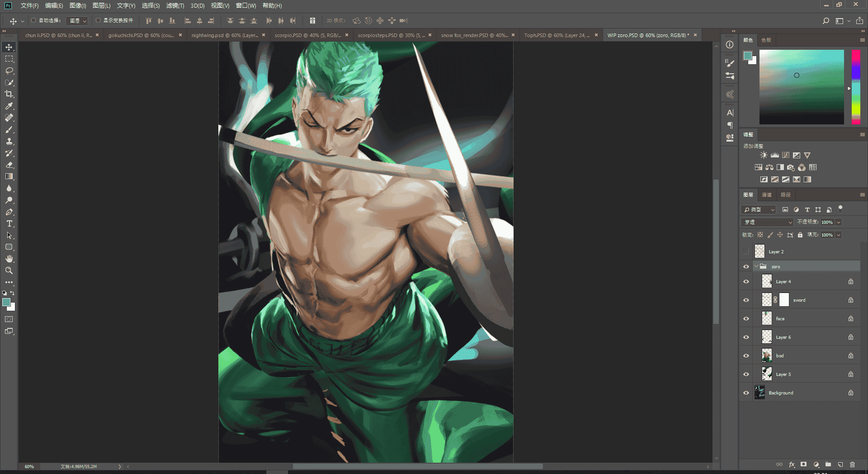Open the File menu
Image resolution: width=868 pixels, height=474 pixels.
click(x=29, y=5)
